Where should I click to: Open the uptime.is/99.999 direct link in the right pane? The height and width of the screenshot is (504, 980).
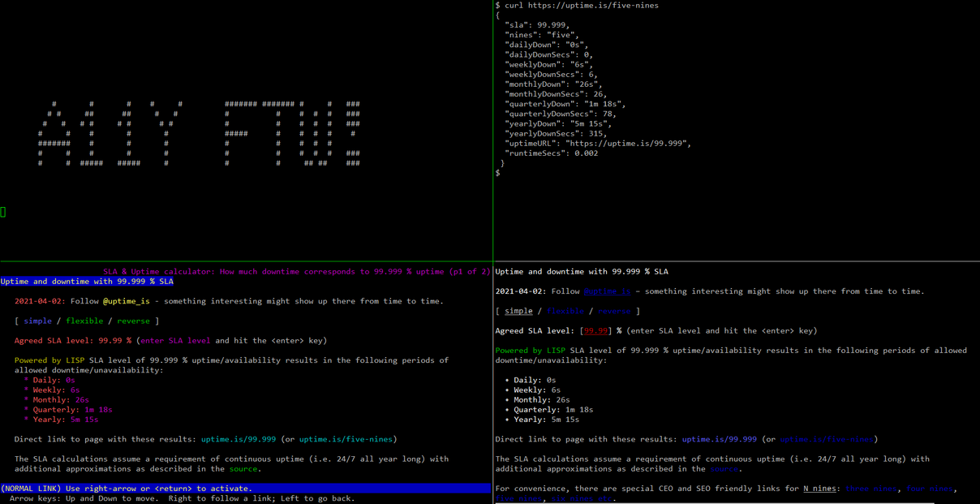click(719, 439)
